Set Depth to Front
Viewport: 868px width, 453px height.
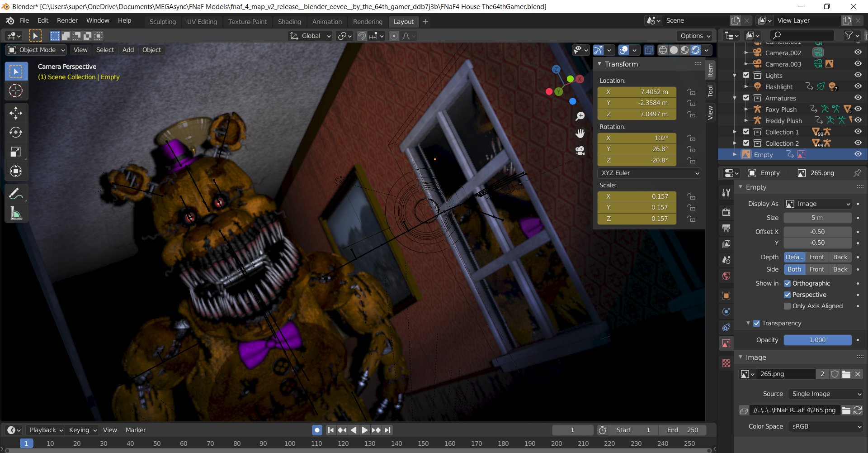(x=817, y=257)
